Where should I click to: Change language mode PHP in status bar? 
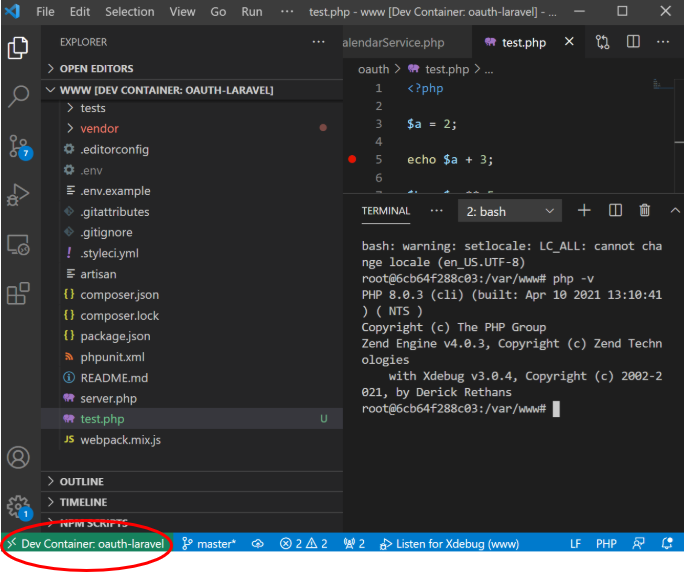pyautogui.click(x=606, y=544)
